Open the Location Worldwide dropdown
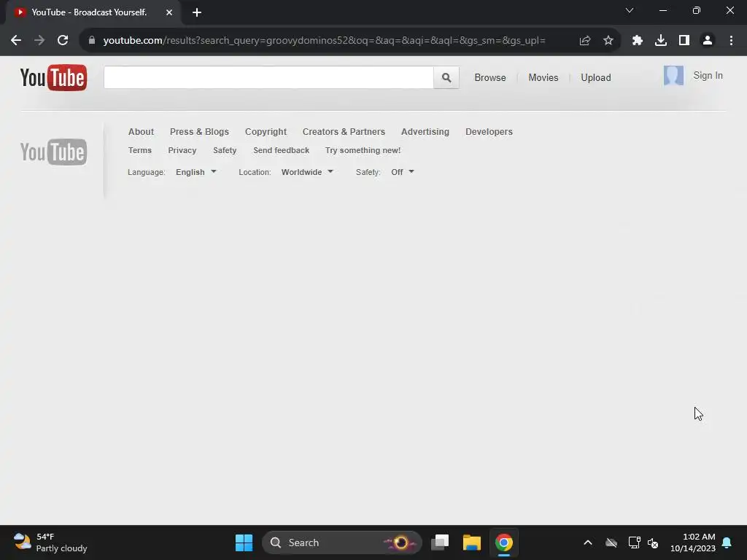 (307, 172)
